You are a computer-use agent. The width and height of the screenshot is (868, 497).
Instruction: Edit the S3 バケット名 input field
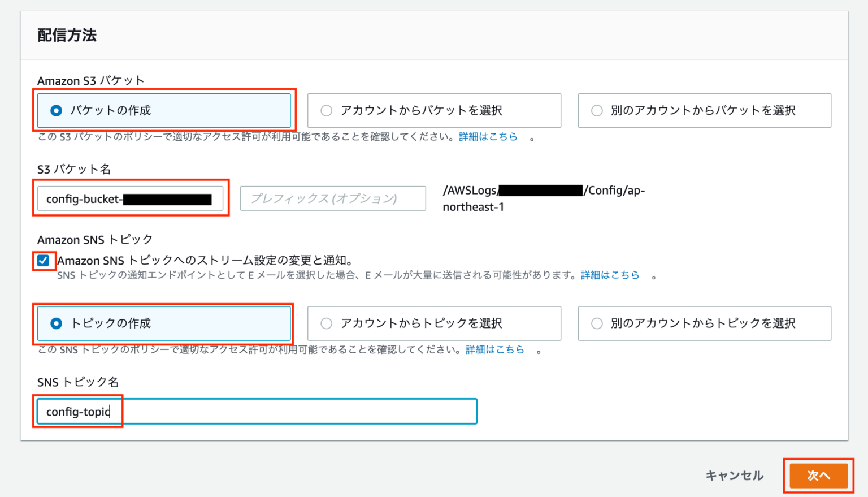click(x=130, y=198)
